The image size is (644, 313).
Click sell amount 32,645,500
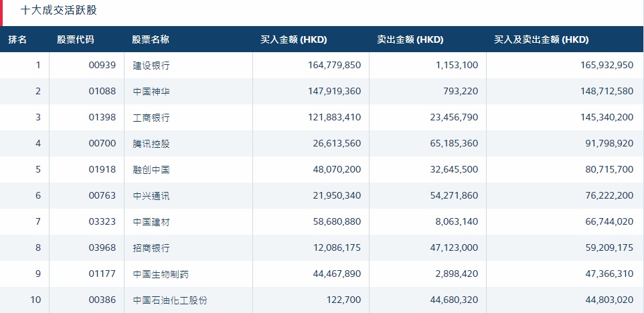coord(454,169)
